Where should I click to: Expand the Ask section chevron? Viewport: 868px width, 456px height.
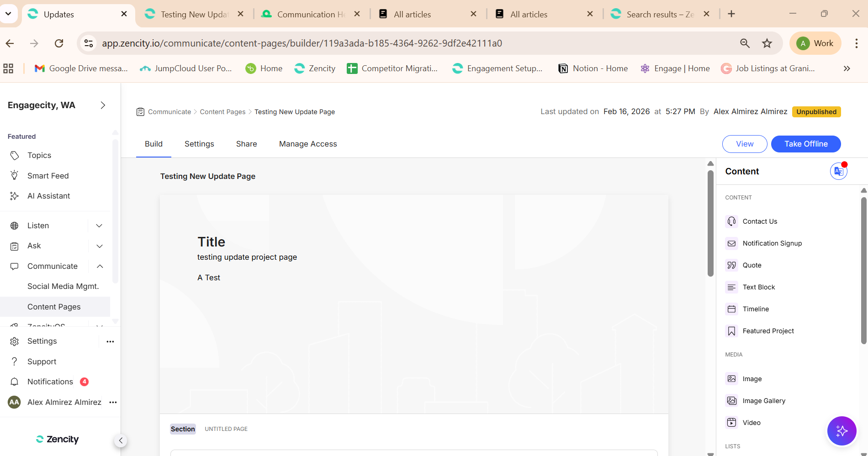[x=99, y=246]
